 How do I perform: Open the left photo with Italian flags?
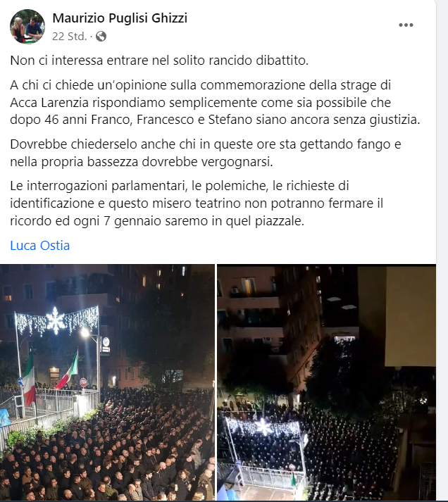(x=107, y=382)
